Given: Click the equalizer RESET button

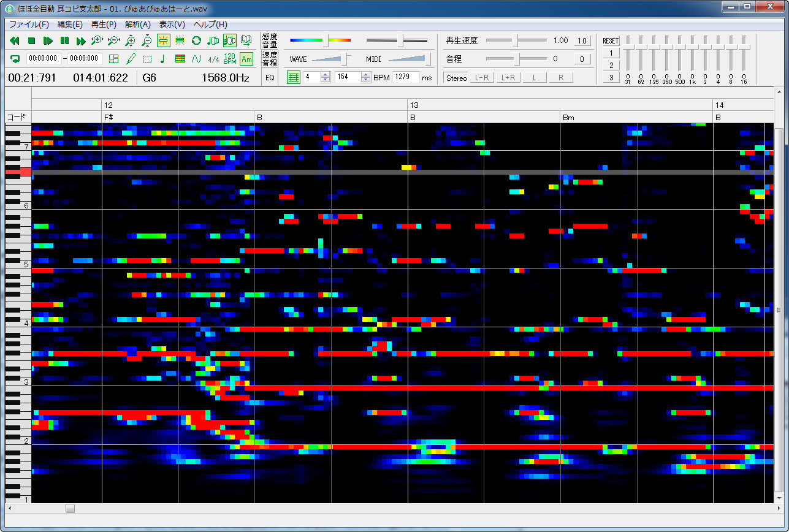Looking at the screenshot, I should pos(611,40).
